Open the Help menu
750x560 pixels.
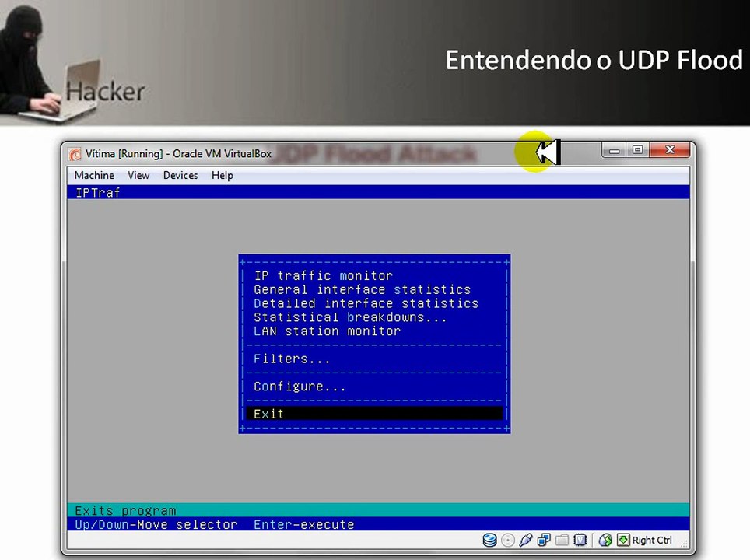click(x=223, y=176)
